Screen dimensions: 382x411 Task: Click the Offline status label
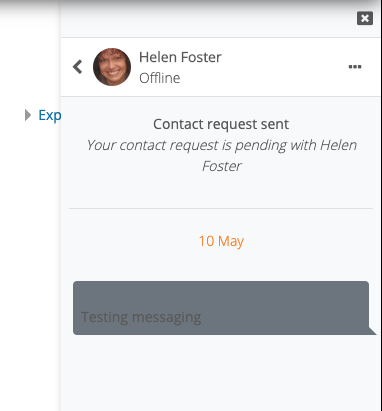[x=160, y=78]
